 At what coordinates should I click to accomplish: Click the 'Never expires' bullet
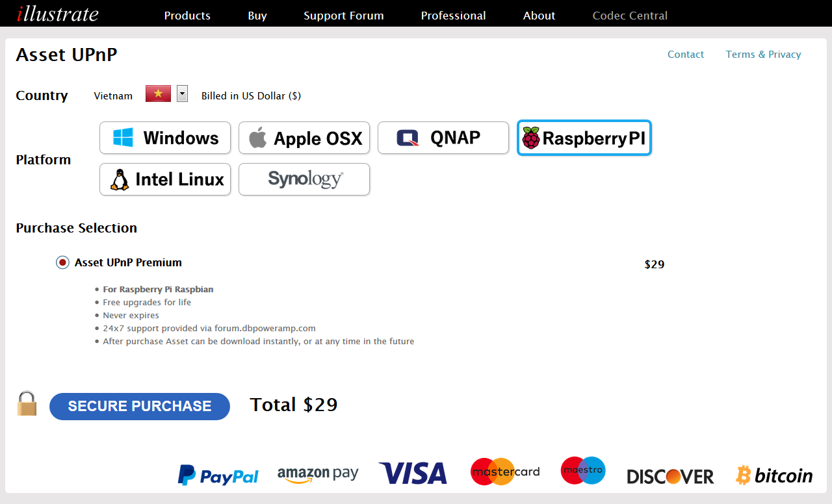click(x=131, y=316)
